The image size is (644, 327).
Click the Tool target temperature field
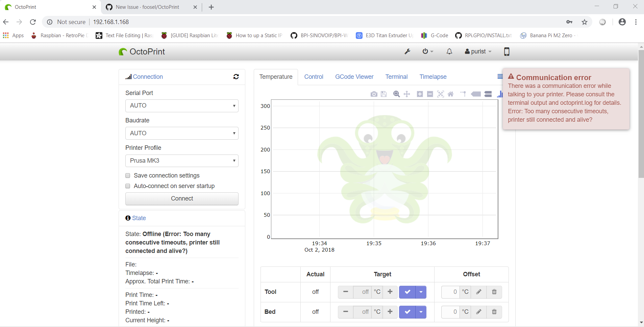[362, 292]
